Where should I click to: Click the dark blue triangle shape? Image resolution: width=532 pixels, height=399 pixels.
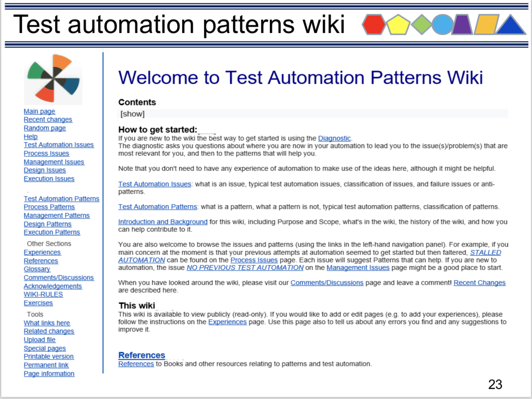[510, 24]
